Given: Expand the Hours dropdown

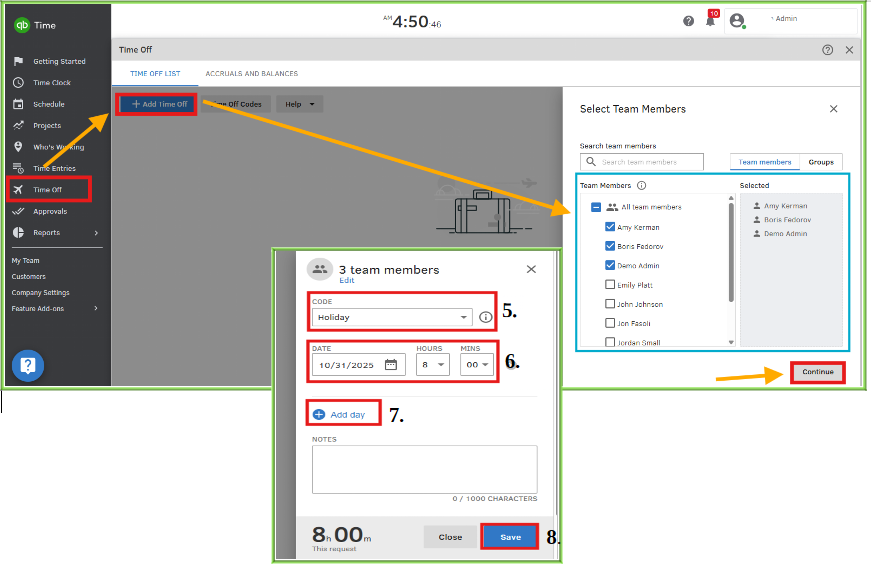Looking at the screenshot, I should [x=432, y=365].
